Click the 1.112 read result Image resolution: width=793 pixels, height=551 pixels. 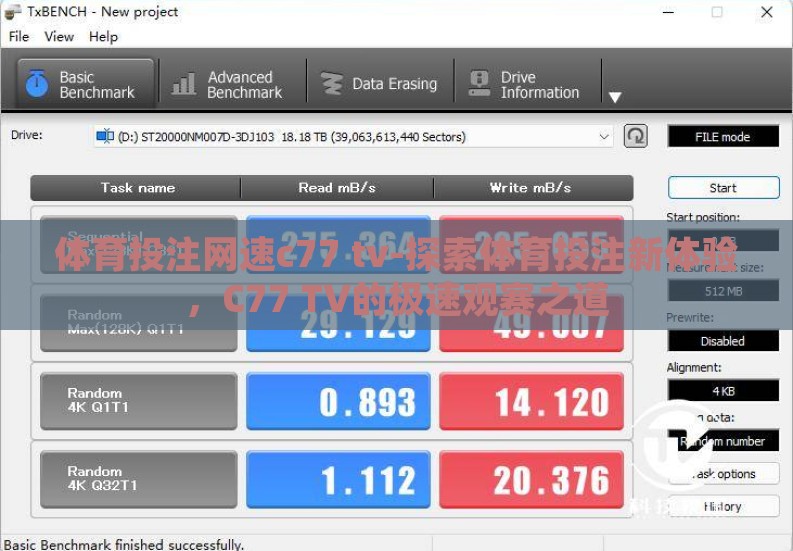(338, 480)
